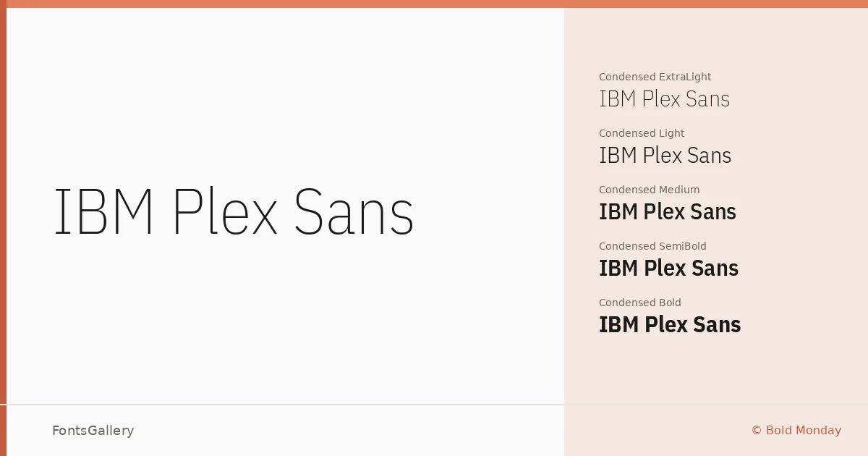This screenshot has height=456, width=868.
Task: Select the Condensed Bold label
Action: coord(640,303)
